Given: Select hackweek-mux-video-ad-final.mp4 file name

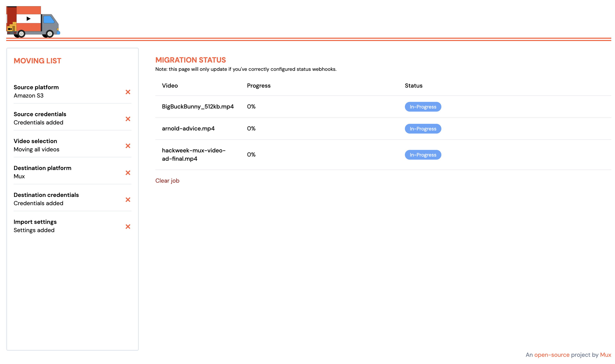Looking at the screenshot, I should (193, 154).
